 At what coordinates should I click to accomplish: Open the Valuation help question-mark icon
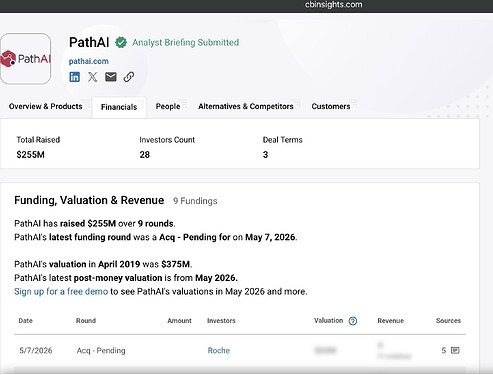tap(353, 321)
